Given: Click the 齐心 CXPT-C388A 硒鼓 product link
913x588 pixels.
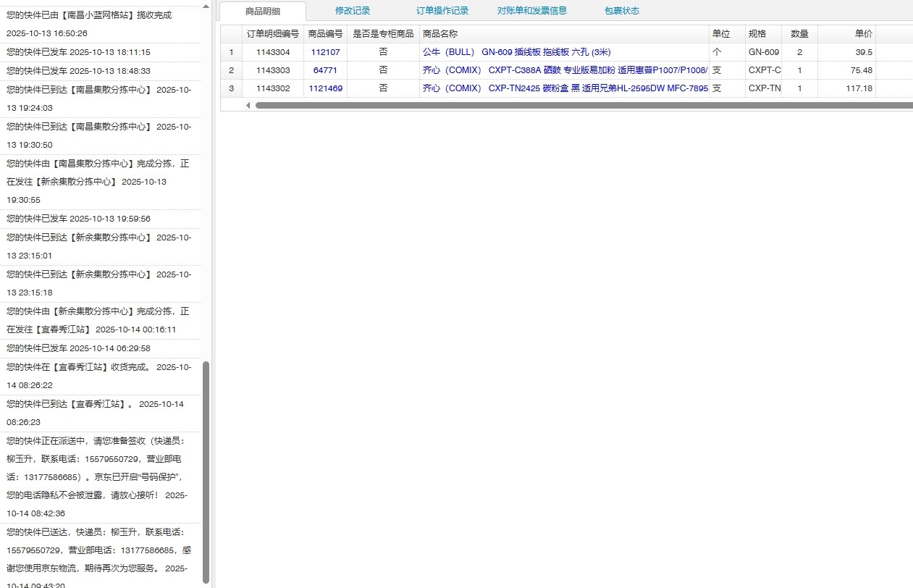Looking at the screenshot, I should [564, 70].
